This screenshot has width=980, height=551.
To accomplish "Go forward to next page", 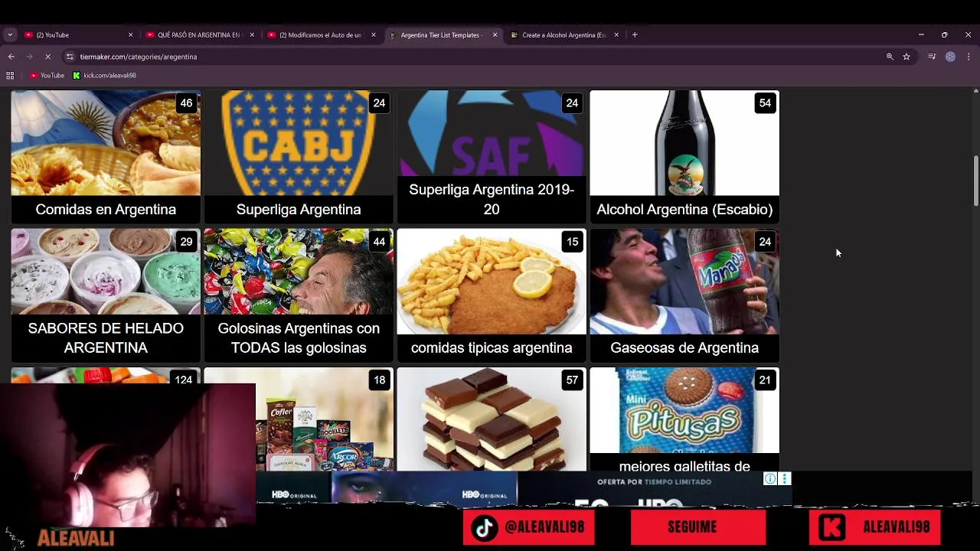I will click(x=29, y=57).
